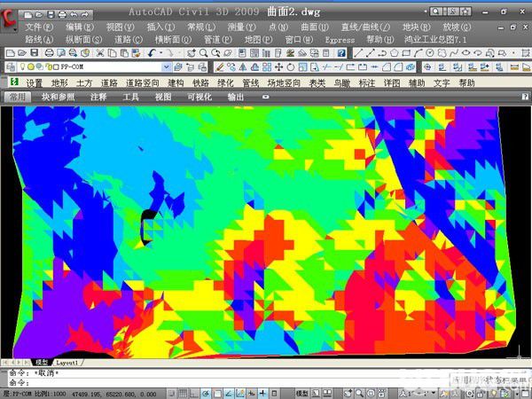Click the Match Properties icon

[x=136, y=53]
